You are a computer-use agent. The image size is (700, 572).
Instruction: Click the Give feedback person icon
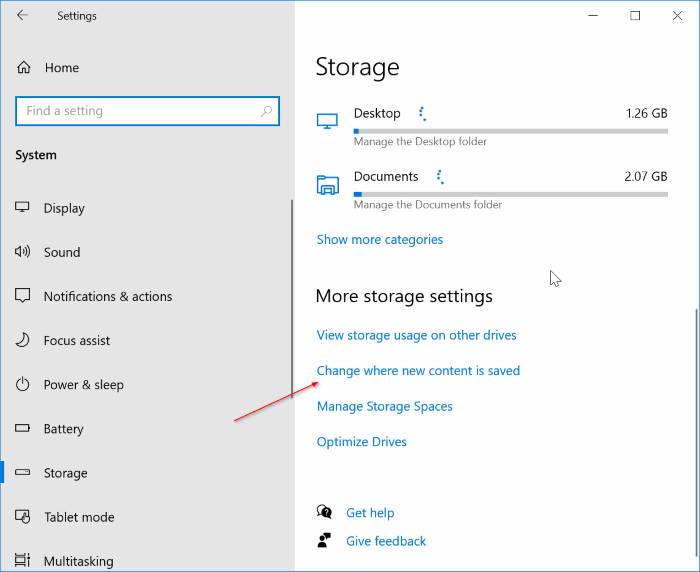click(x=324, y=540)
